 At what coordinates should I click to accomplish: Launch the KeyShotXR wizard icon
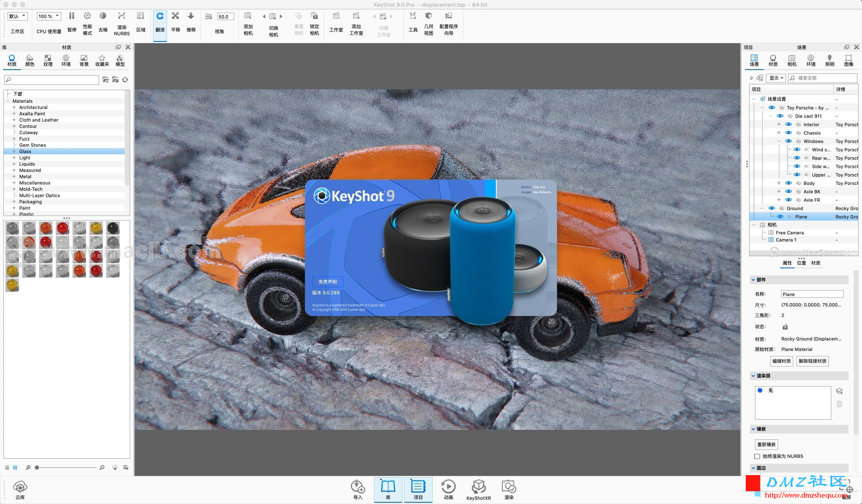(478, 487)
